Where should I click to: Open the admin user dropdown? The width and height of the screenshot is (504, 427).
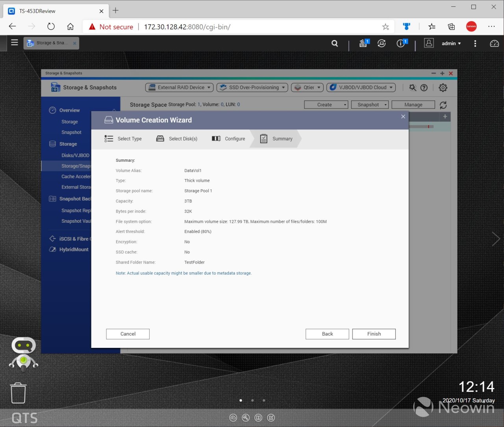451,43
